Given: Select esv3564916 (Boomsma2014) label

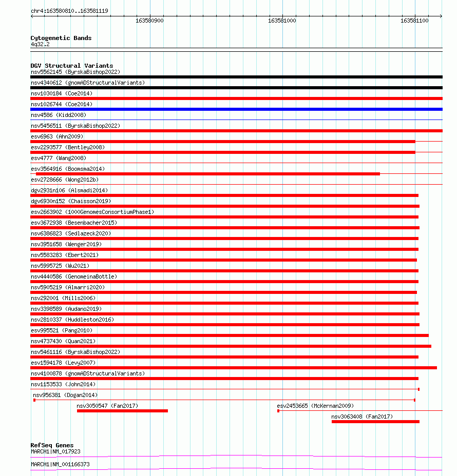Looking at the screenshot, I should pyautogui.click(x=68, y=169).
